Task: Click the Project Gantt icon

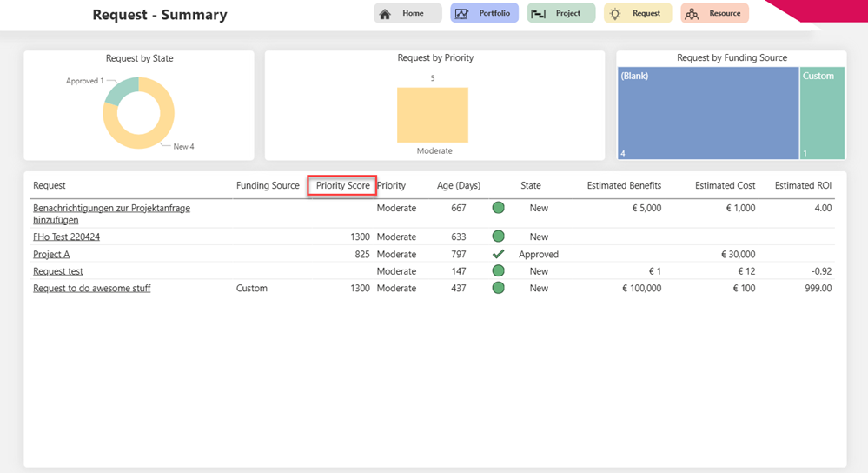Action: (539, 14)
